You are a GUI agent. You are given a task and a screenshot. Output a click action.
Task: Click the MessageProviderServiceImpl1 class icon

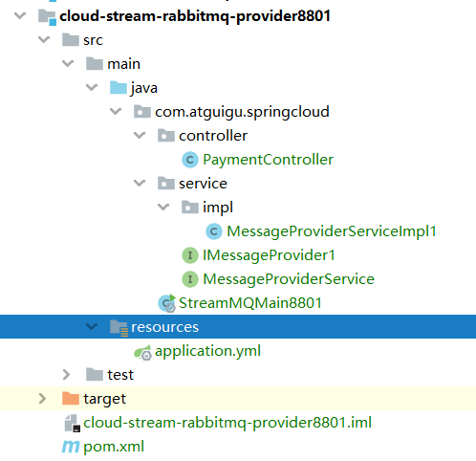point(214,231)
